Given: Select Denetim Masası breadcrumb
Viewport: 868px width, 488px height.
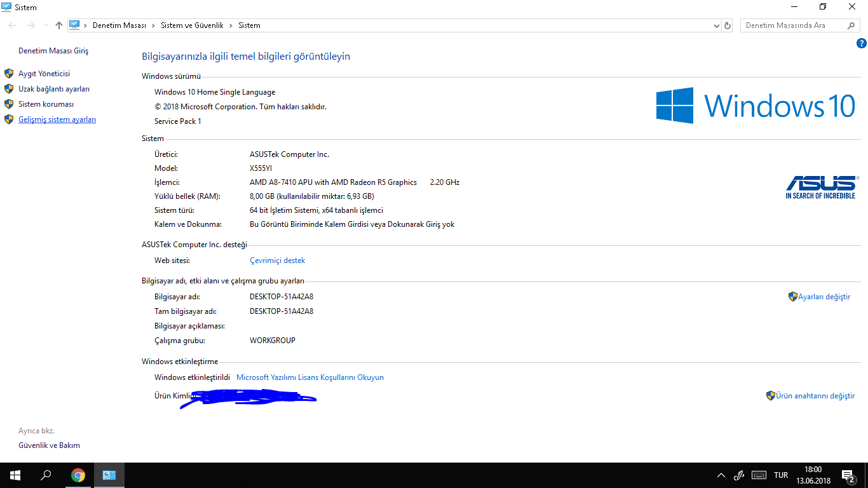Looking at the screenshot, I should pos(119,25).
